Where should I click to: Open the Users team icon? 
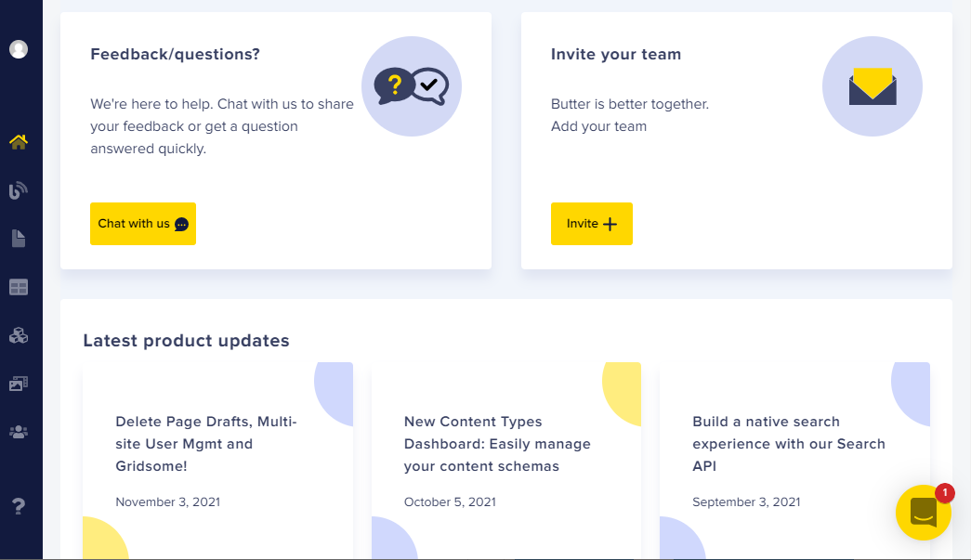[19, 432]
